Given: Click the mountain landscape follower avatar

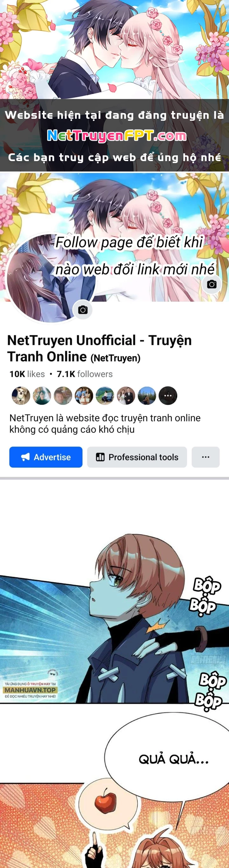Looking at the screenshot, I should 147,395.
